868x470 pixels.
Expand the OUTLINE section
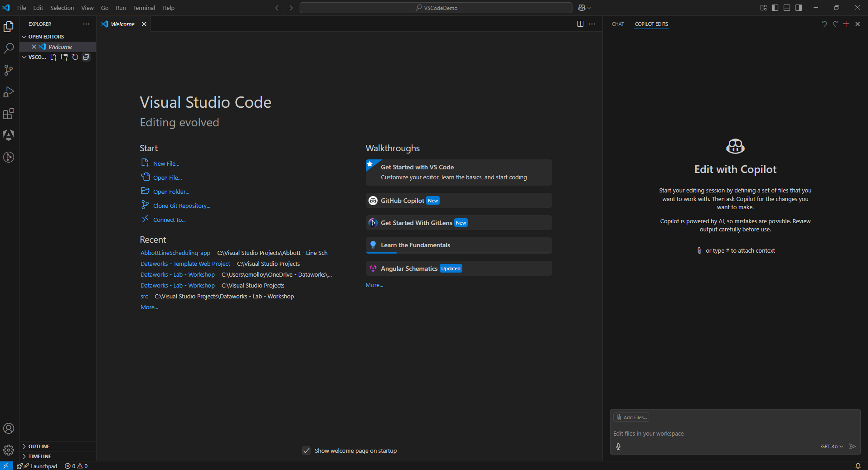point(39,446)
